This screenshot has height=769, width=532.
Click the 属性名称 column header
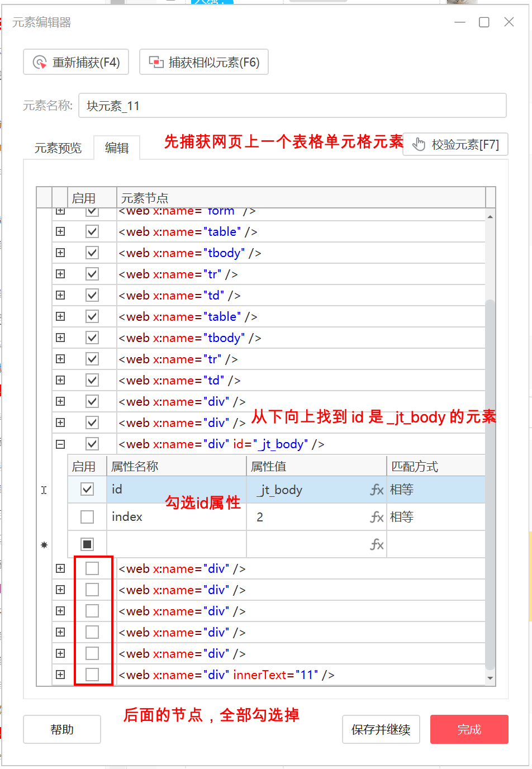[177, 466]
